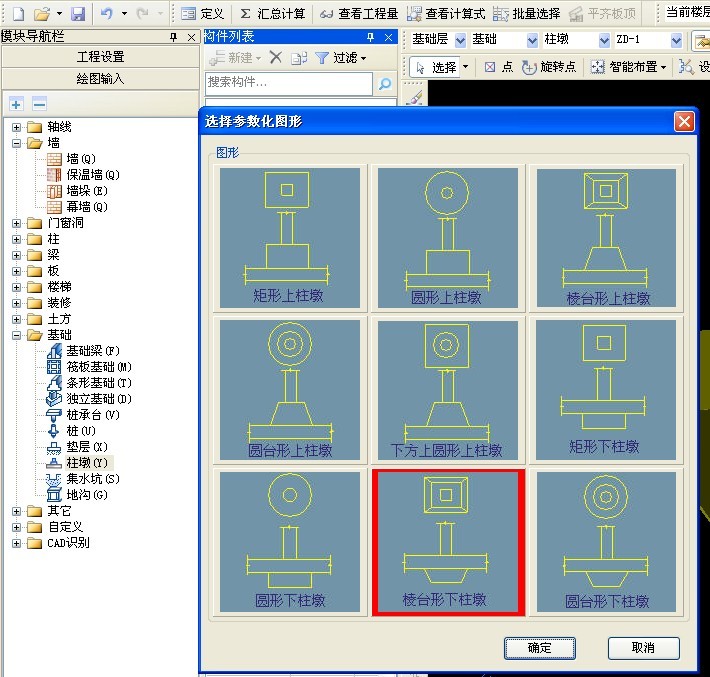Choose the 圆台形上柱墩 shape thumbnail

point(290,390)
